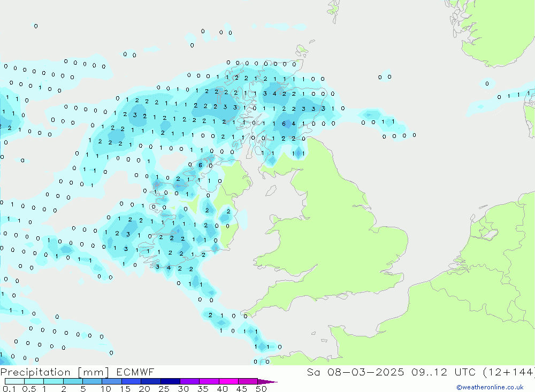The height and width of the screenshot is (392, 535).
Task: Click the legend label '0.1'
Action: click(x=9, y=389)
